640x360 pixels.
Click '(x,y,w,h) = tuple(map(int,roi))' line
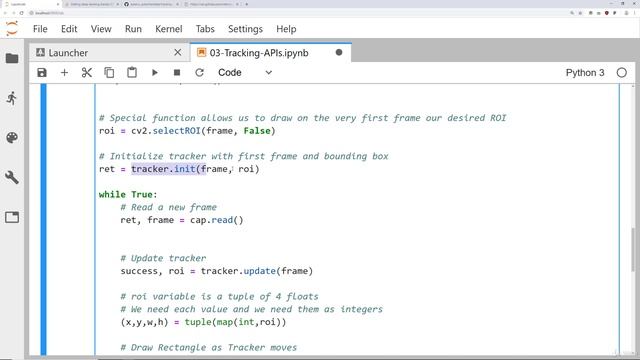pos(203,322)
